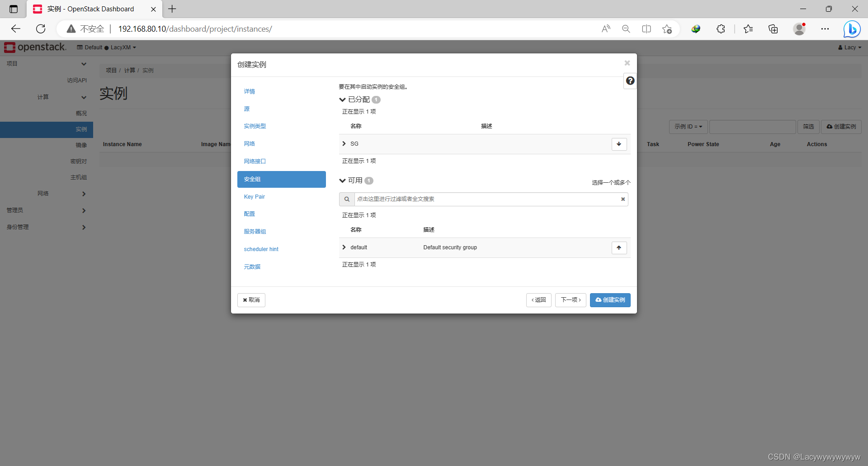The height and width of the screenshot is (466, 868).
Task: Open the IDM extension icon in browser toolbar
Action: [696, 29]
